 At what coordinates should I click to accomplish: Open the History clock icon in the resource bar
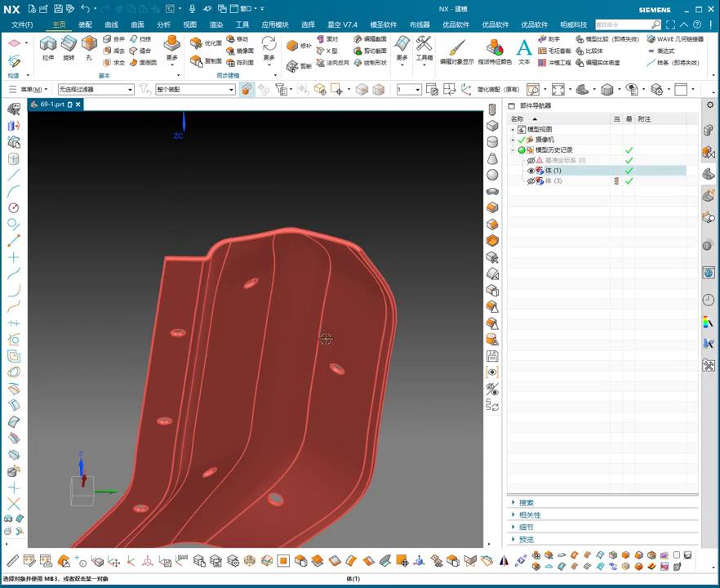(708, 301)
